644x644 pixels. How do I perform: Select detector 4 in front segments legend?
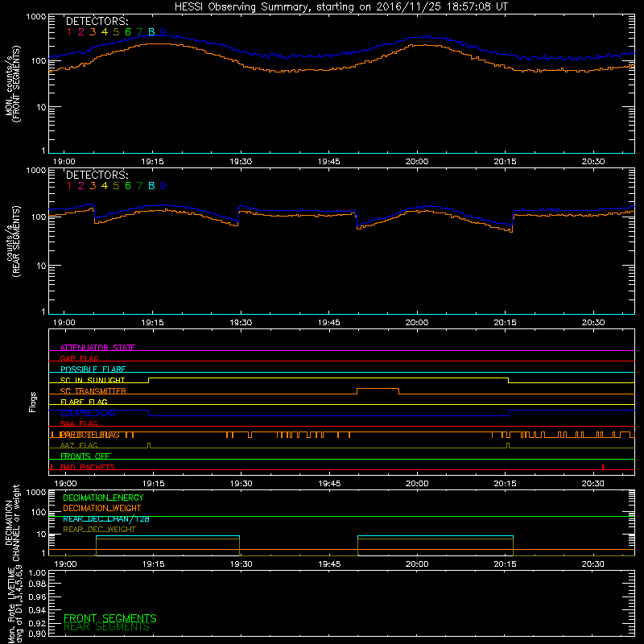point(105,32)
